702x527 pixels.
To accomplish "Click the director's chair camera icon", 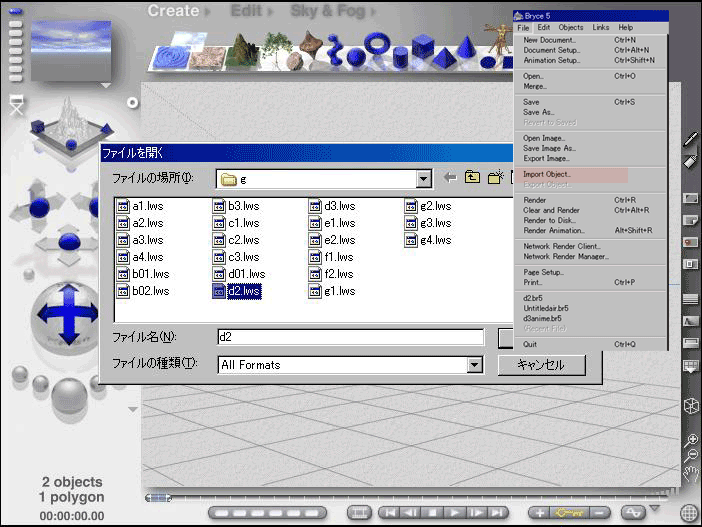I will 17,105.
